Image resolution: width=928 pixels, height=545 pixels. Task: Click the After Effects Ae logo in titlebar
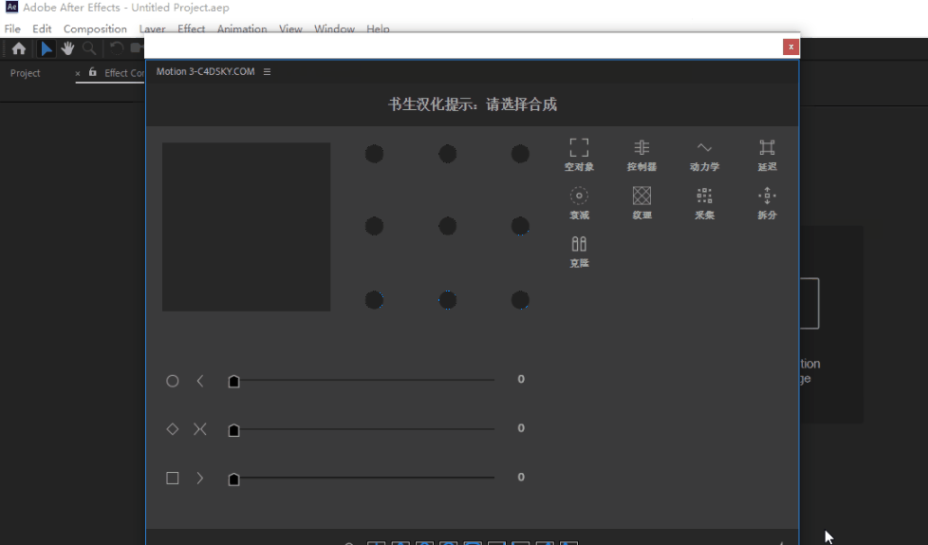[11, 7]
